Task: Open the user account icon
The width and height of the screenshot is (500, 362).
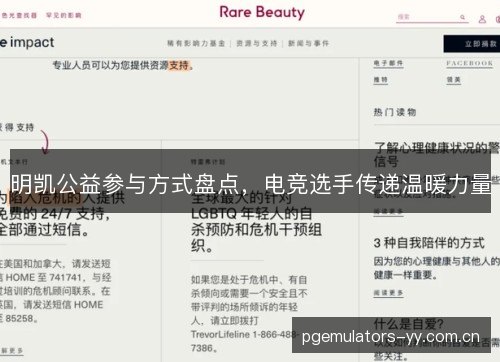Action: pos(482,19)
